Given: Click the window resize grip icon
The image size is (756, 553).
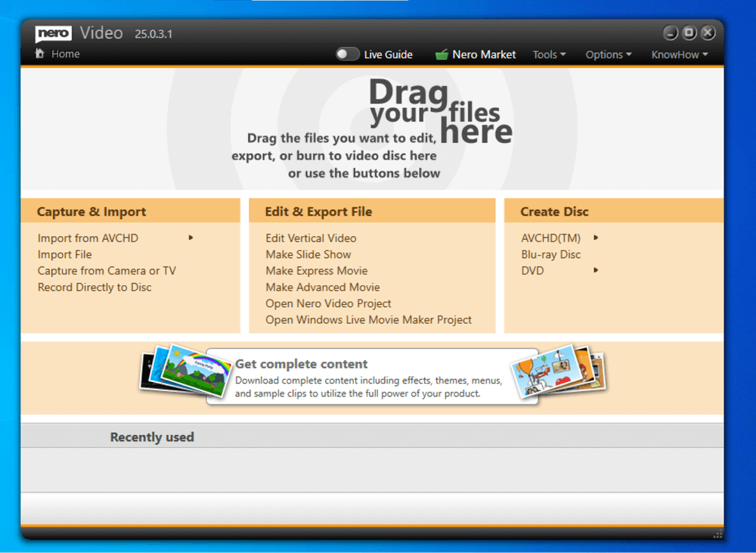Looking at the screenshot, I should pyautogui.click(x=717, y=533).
